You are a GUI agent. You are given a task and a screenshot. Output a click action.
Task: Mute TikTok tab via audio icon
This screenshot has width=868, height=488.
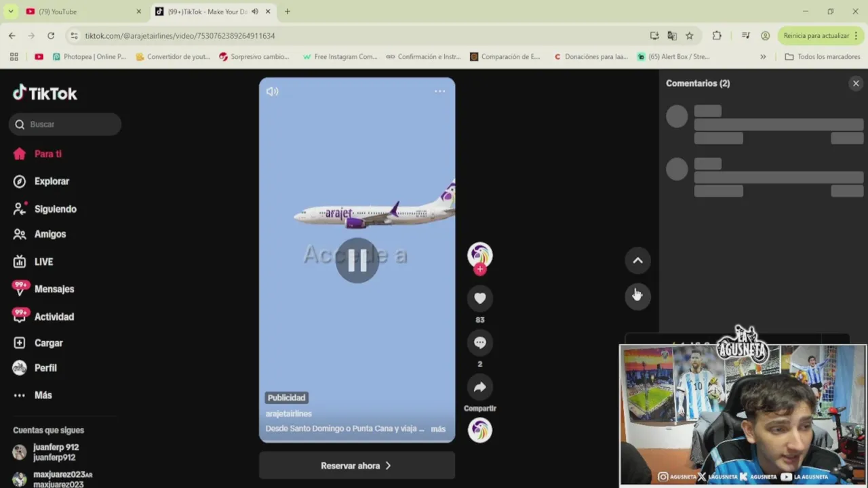tap(255, 12)
